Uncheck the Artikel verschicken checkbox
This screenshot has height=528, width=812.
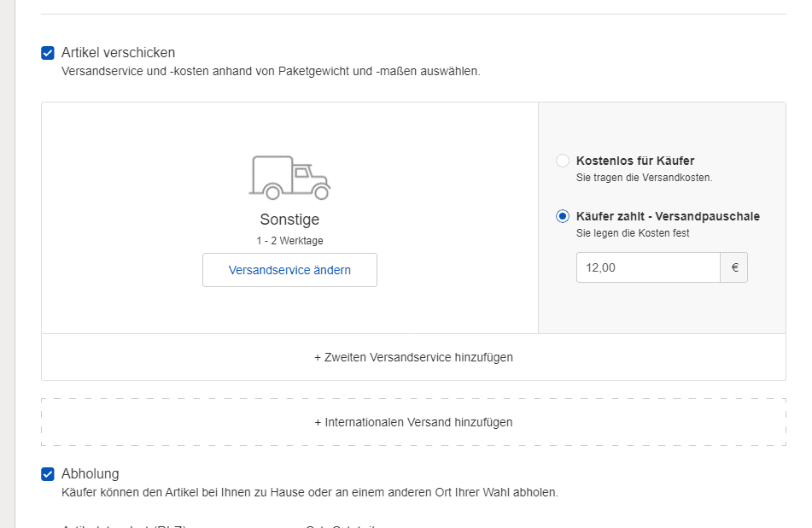click(48, 53)
